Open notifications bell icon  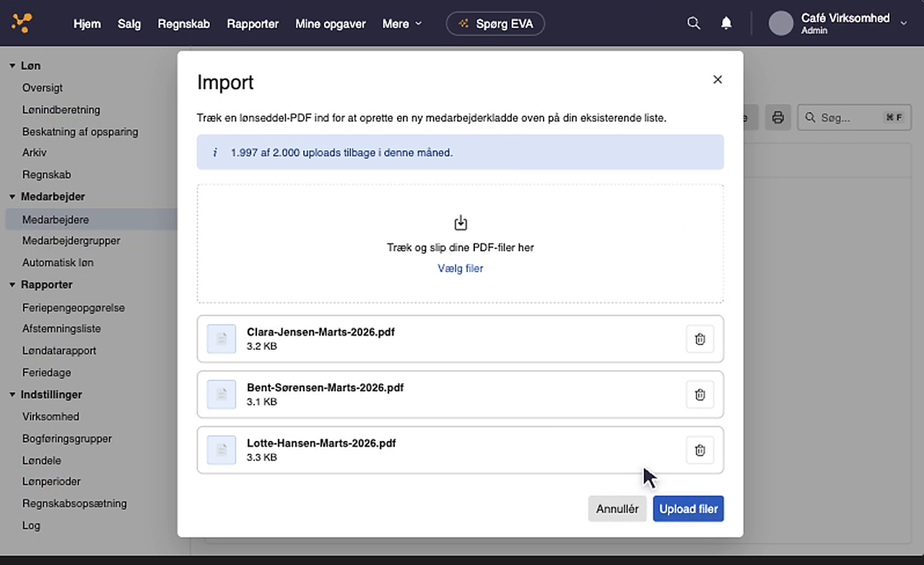coord(726,23)
